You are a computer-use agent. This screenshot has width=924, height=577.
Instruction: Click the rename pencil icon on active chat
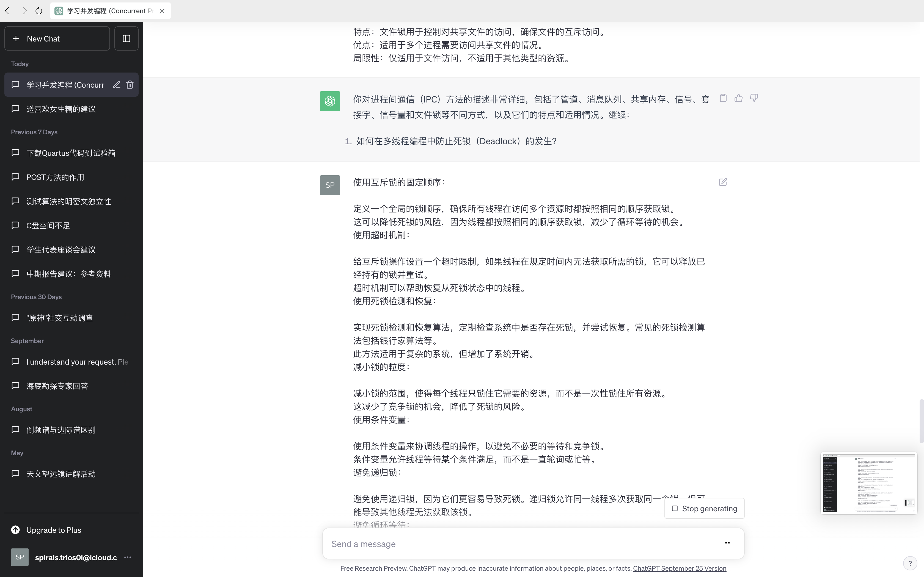point(116,85)
